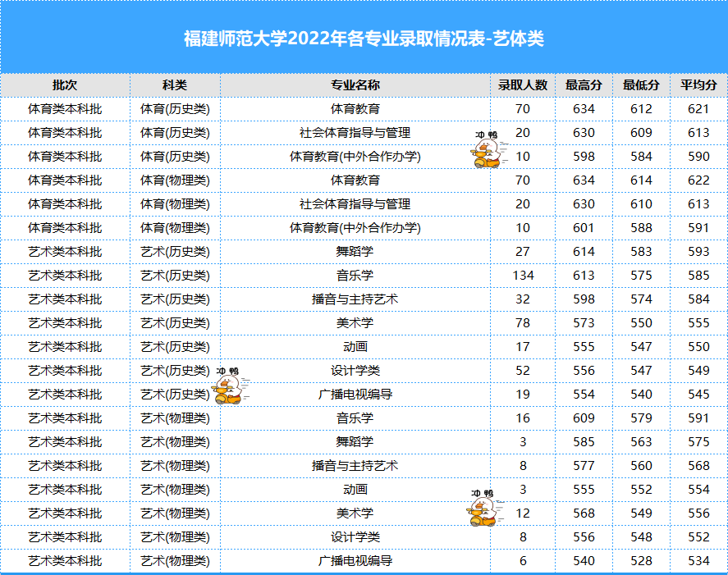The width and height of the screenshot is (728, 575).
Task: Select highest score 573 for 美术学 历史类
Action: (x=584, y=323)
